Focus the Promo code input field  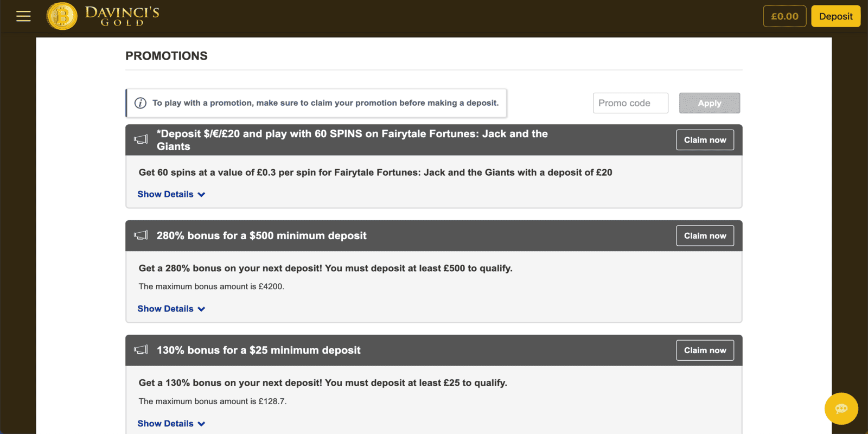(x=630, y=103)
